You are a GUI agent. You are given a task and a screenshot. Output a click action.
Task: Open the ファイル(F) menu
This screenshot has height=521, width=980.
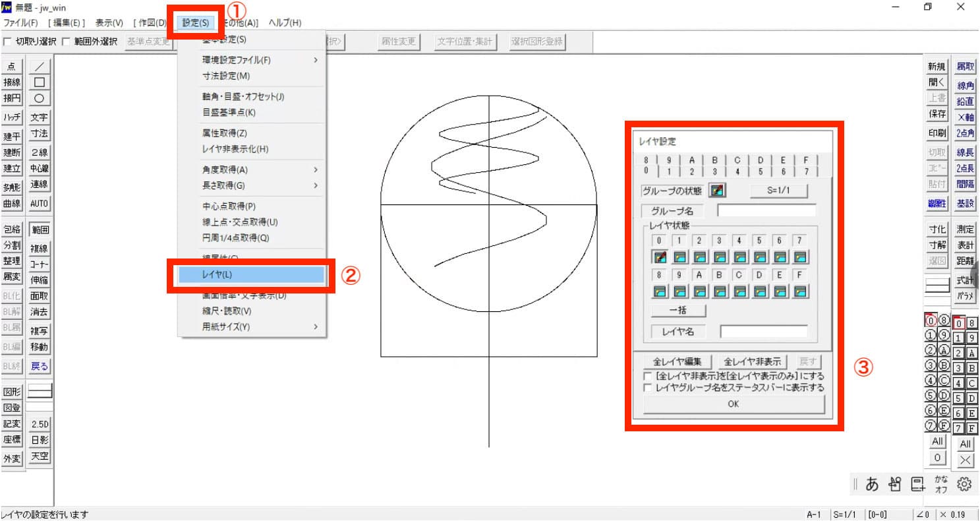coord(20,23)
